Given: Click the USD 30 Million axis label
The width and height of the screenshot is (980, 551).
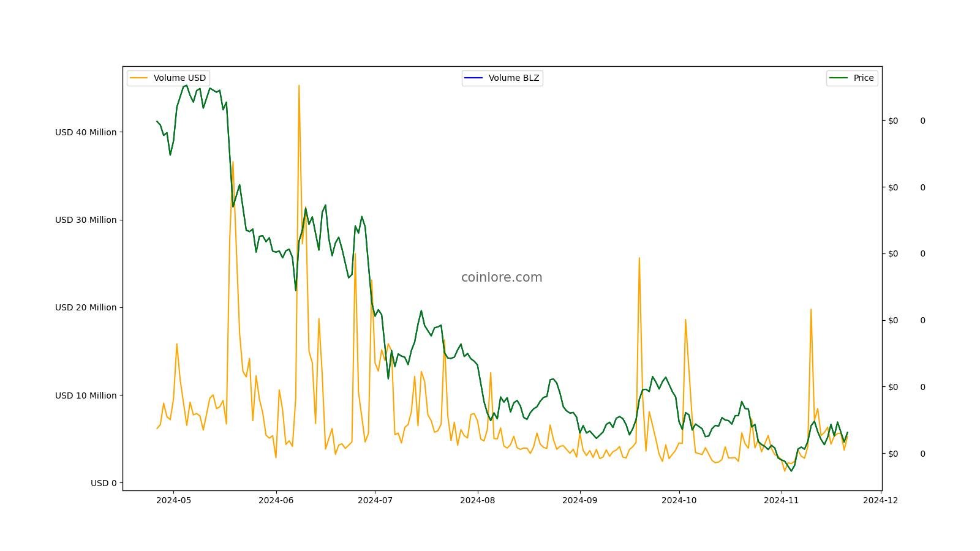Looking at the screenshot, I should 86,220.
